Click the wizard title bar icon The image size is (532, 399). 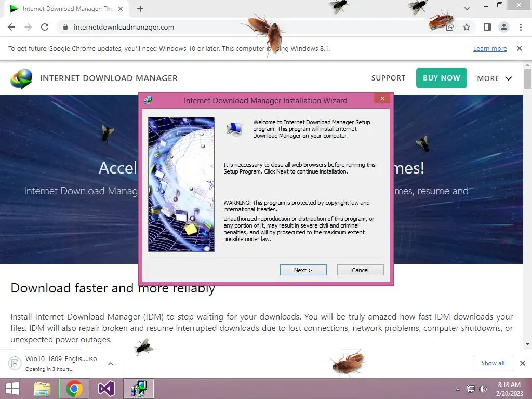coord(148,100)
